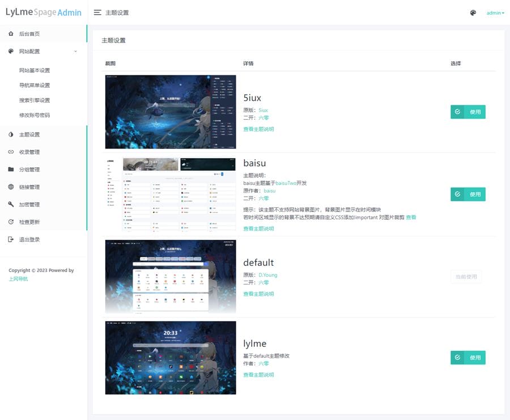This screenshot has width=510, height=420.
Task: Click the palette icon in the top bar
Action: pos(473,12)
